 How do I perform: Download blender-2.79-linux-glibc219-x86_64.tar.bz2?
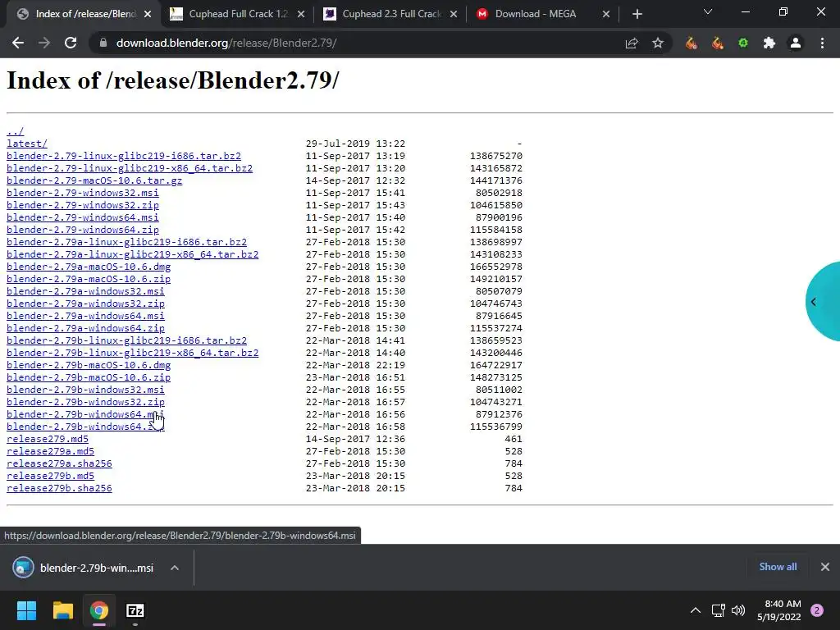(x=130, y=168)
